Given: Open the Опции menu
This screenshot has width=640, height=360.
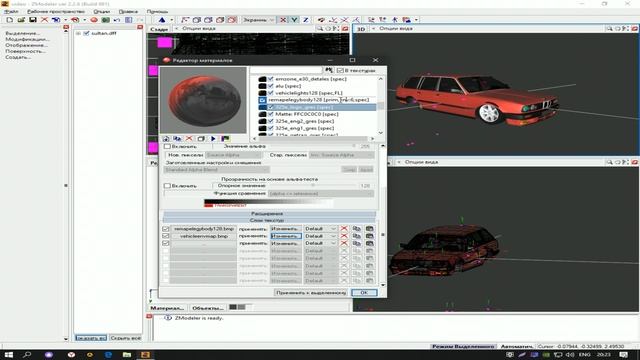Looking at the screenshot, I should [x=102, y=11].
